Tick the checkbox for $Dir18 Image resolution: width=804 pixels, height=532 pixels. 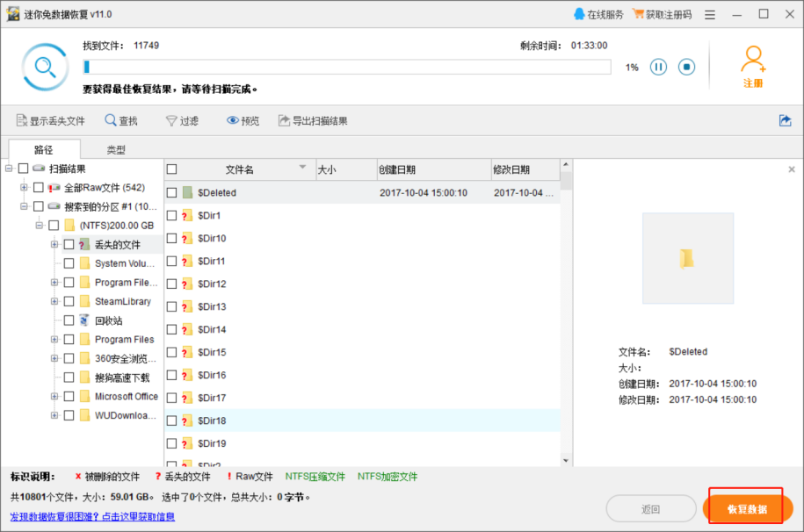tap(171, 421)
